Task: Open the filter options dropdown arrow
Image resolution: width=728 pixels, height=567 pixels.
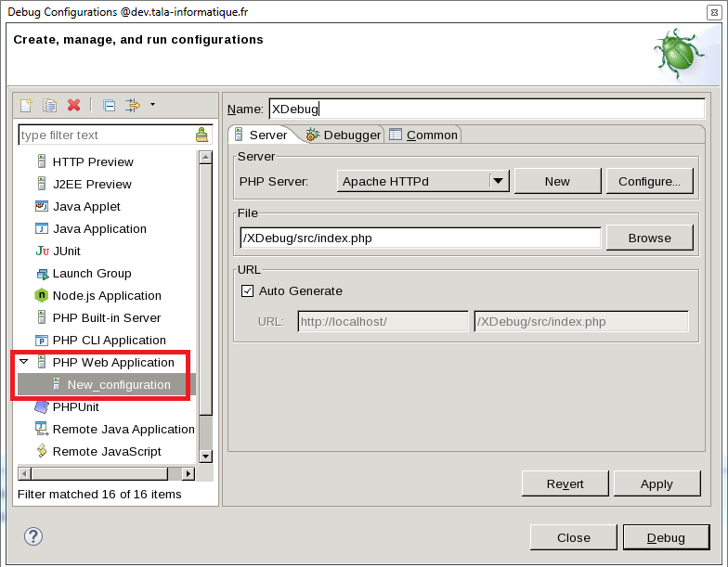Action: [x=152, y=104]
